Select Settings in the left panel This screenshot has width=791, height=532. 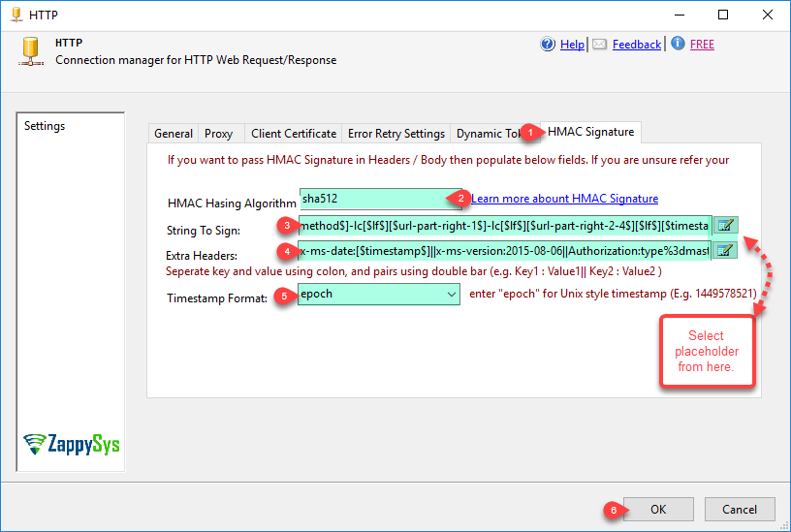coord(45,126)
